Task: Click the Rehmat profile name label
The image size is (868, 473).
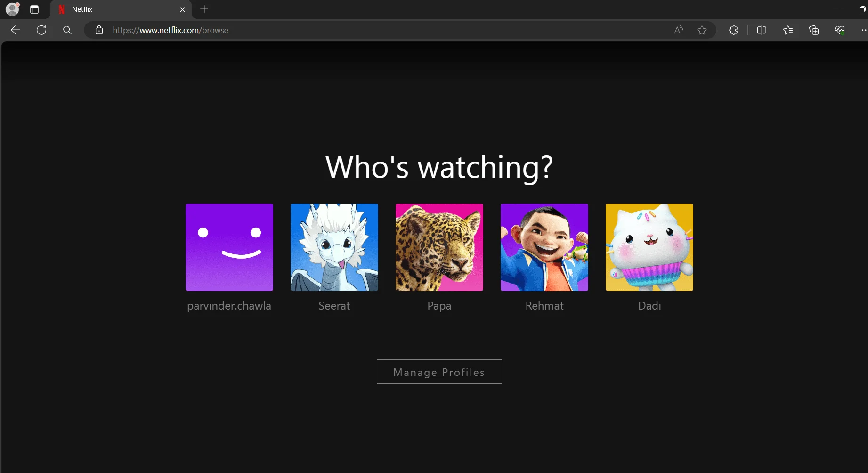Action: click(544, 306)
